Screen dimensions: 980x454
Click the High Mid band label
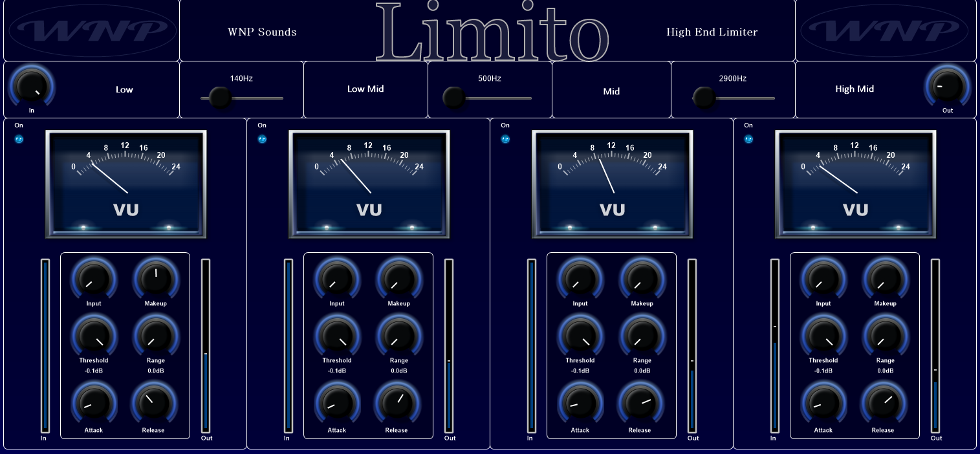click(x=855, y=89)
